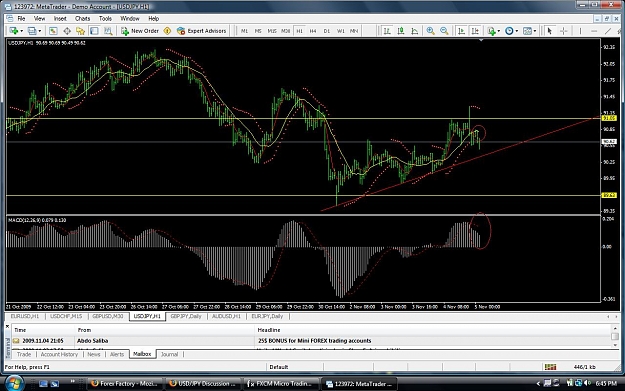Switch to Bar Chart display icon
Image resolution: width=625 pixels, height=391 pixels.
click(x=387, y=31)
